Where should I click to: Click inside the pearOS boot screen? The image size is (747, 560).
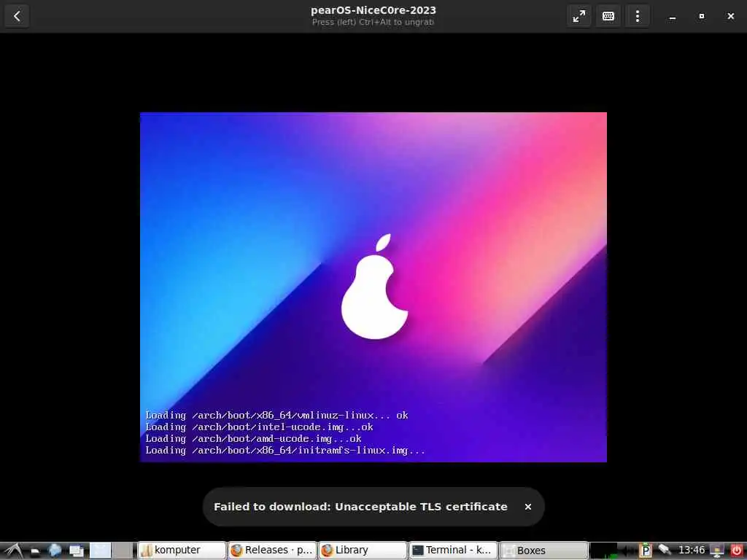click(x=373, y=287)
